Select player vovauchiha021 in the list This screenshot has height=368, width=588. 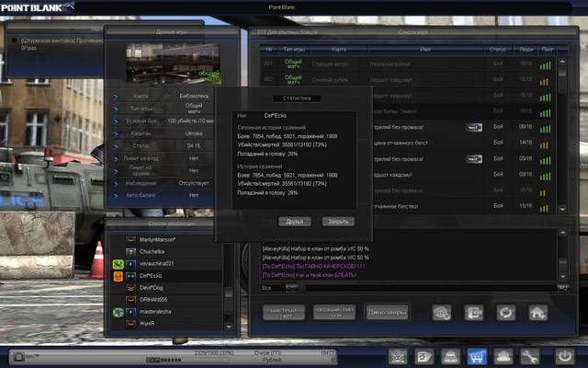[166, 264]
